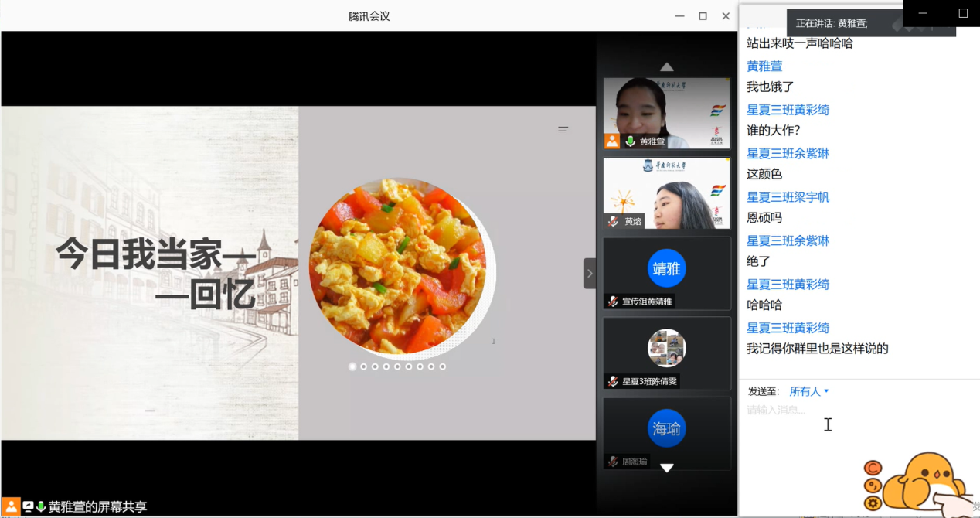
Task: Click chat message 绝了
Action: (758, 261)
